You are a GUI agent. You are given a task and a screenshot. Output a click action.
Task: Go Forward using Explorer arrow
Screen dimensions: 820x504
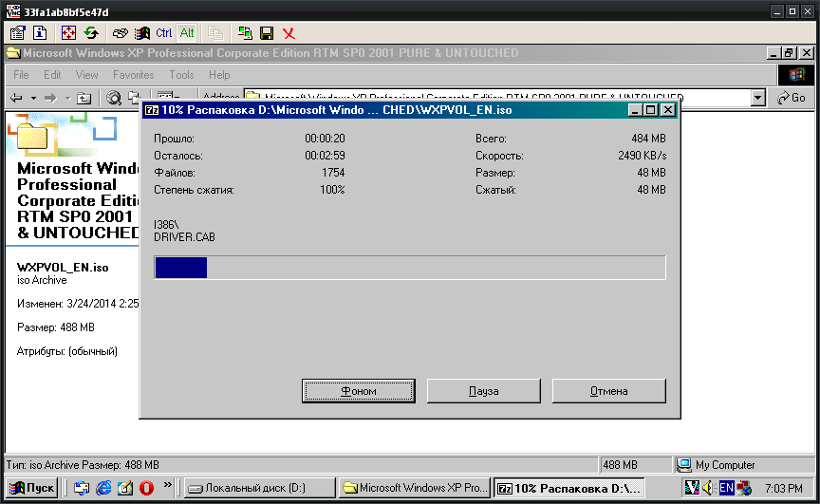[x=50, y=98]
